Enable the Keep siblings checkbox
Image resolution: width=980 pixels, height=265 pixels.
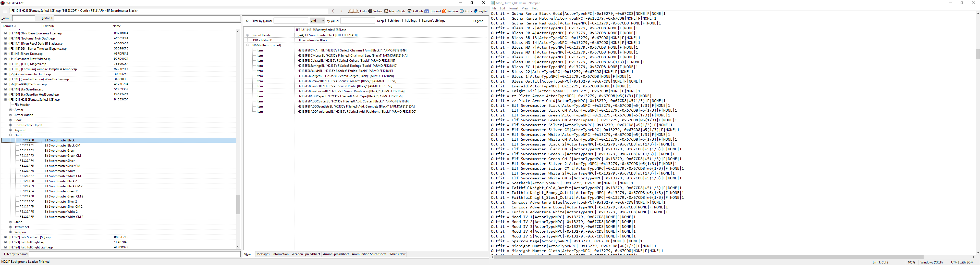[404, 20]
